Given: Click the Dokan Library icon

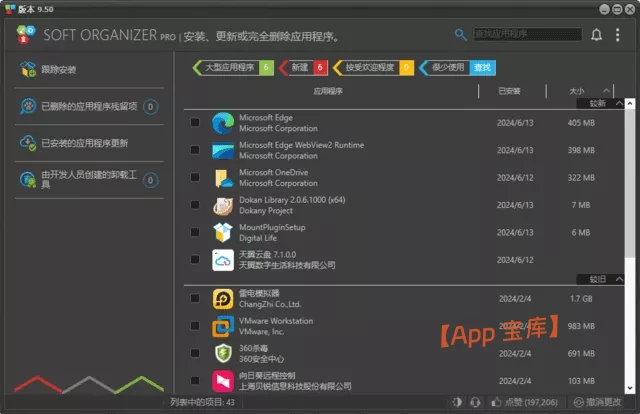Looking at the screenshot, I should click(223, 205).
